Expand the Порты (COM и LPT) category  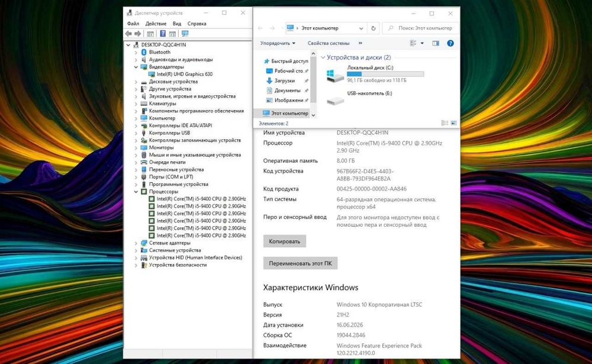click(136, 177)
